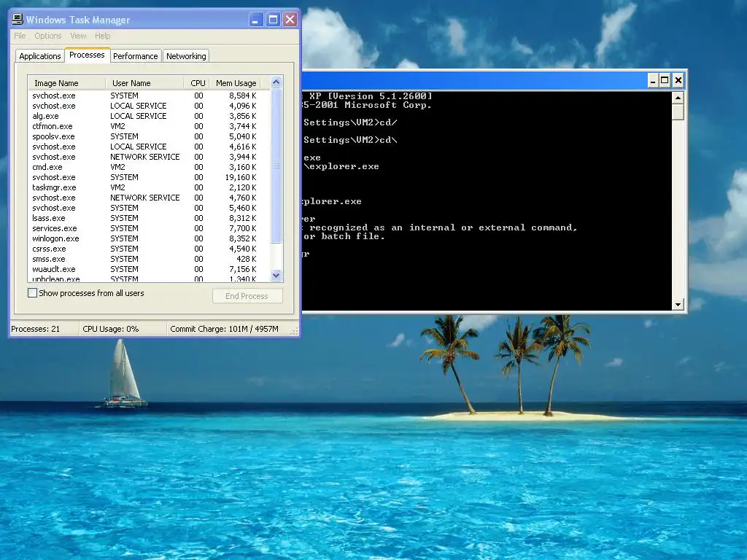747x560 pixels.
Task: Switch to the Performance tab
Action: click(135, 56)
